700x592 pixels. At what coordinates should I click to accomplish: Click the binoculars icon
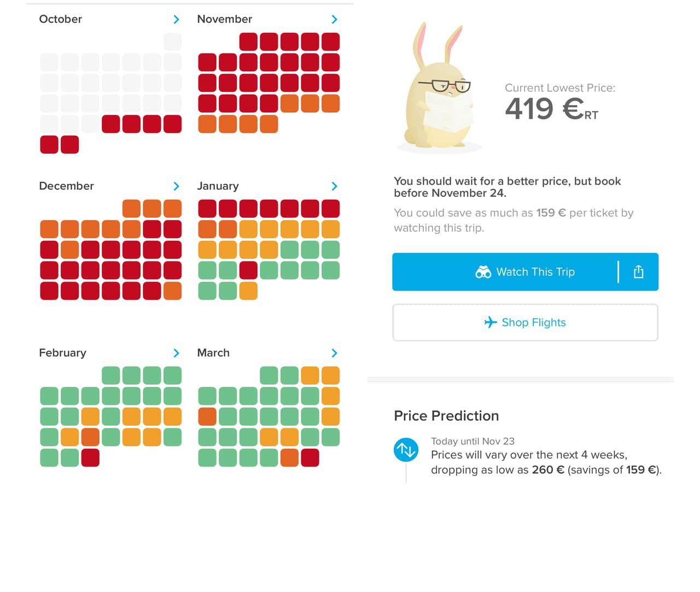click(x=483, y=272)
